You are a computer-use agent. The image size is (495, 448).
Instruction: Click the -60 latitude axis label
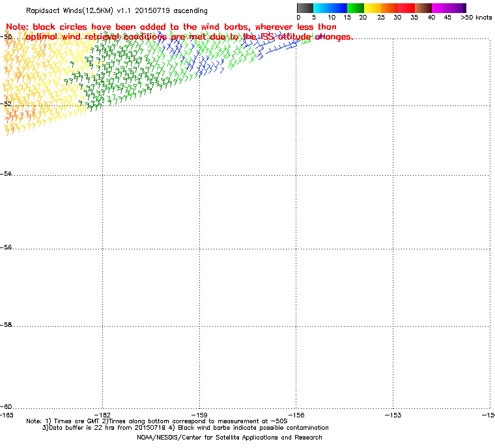point(7,406)
